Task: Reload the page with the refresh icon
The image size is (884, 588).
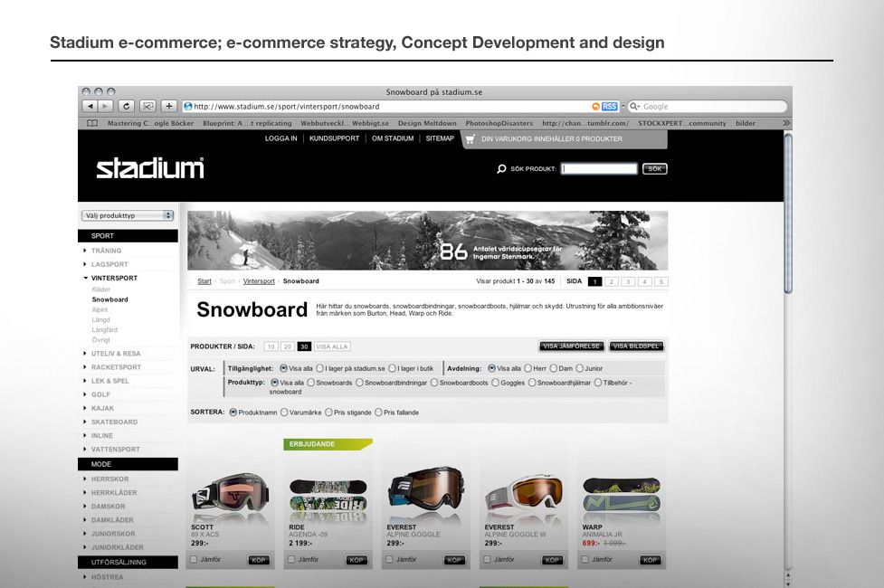Action: (x=127, y=106)
